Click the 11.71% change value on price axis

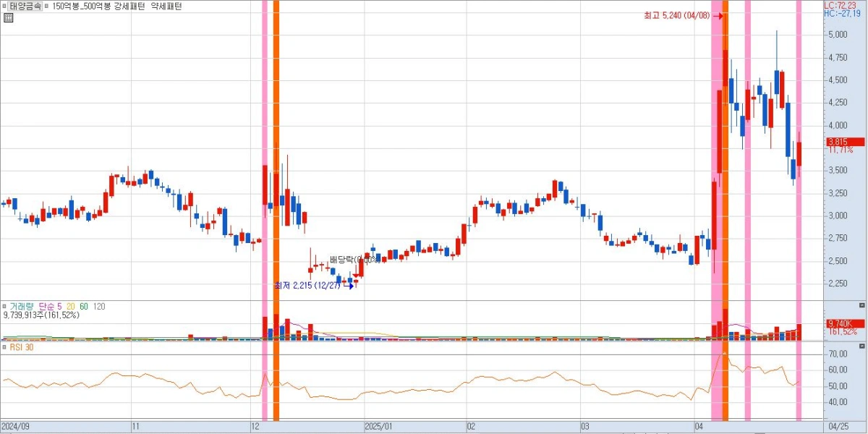click(x=840, y=150)
